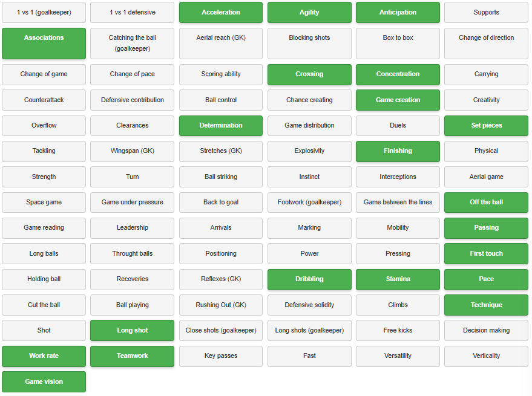Enable the Supports attribute
The image size is (532, 396).
point(486,12)
